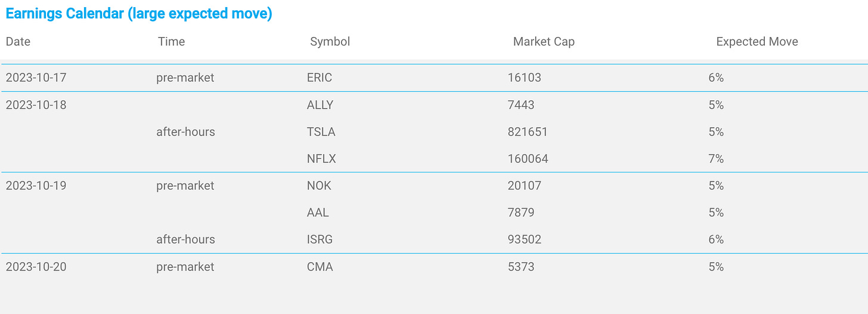Viewport: 868px width, 314px height.
Task: Select the ALLY symbol
Action: click(x=320, y=105)
